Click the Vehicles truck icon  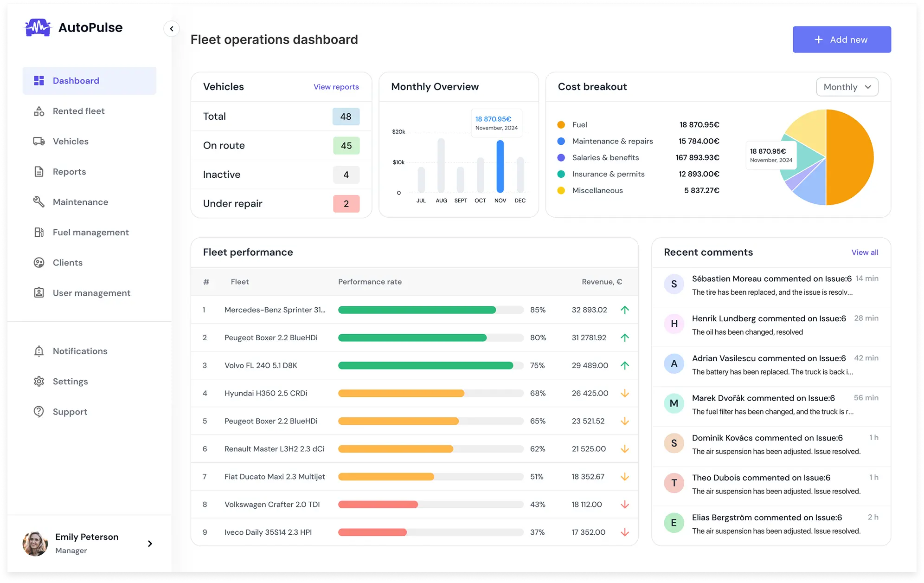point(39,142)
